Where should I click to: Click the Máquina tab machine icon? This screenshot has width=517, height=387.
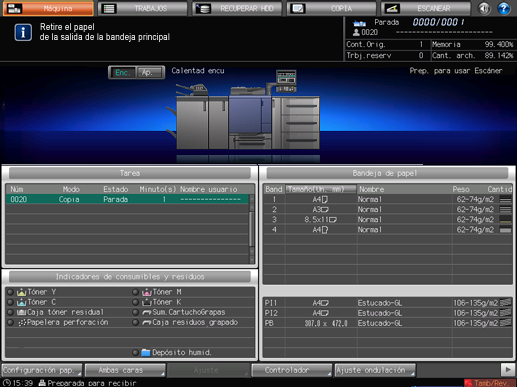tap(14, 8)
